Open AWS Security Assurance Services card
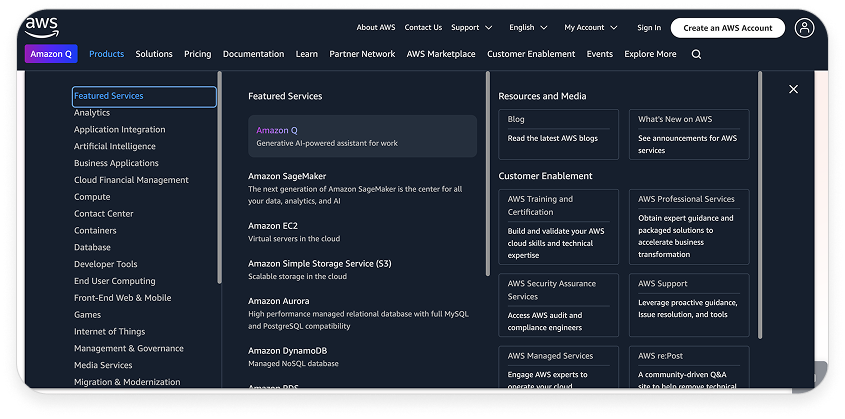The width and height of the screenshot is (845, 419). click(558, 305)
